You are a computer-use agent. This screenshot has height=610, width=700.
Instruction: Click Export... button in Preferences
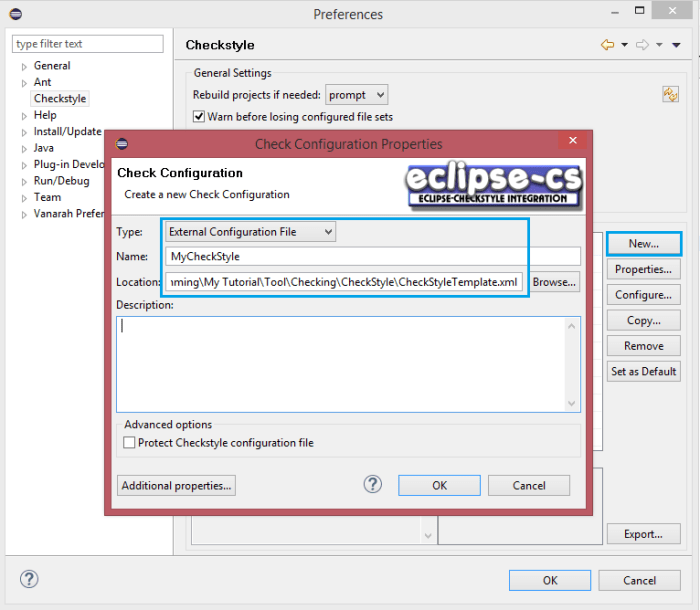[644, 534]
